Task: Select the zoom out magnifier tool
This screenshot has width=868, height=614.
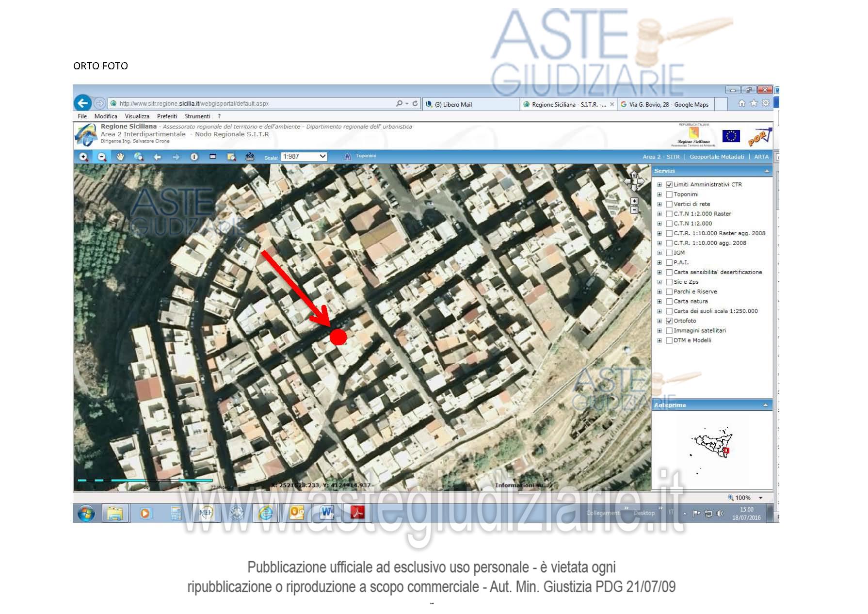Action: click(102, 157)
